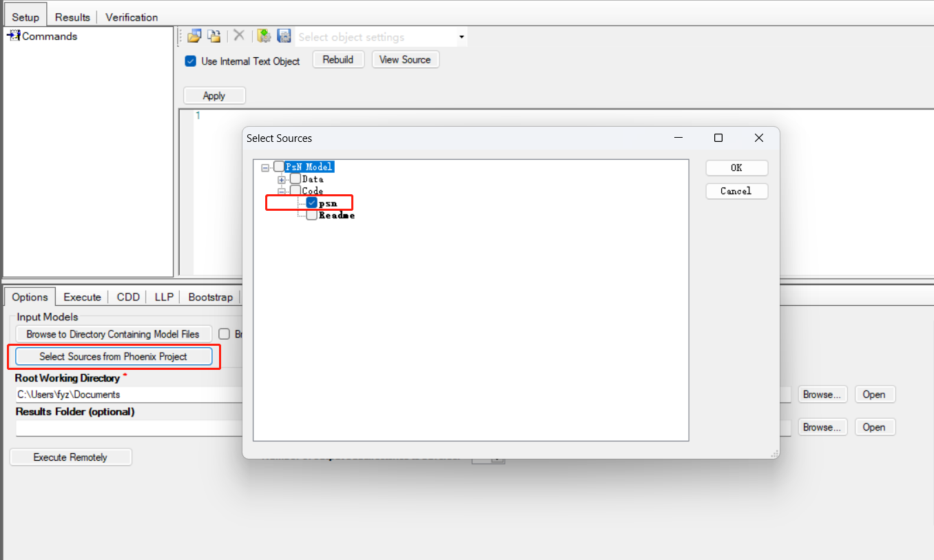Switch to the Results tab

point(72,17)
